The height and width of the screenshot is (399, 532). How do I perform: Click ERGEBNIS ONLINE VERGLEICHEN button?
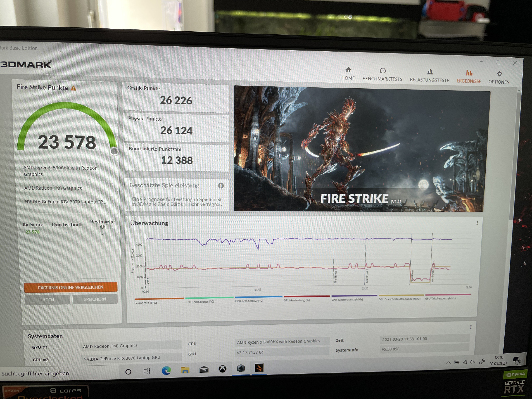tap(71, 287)
